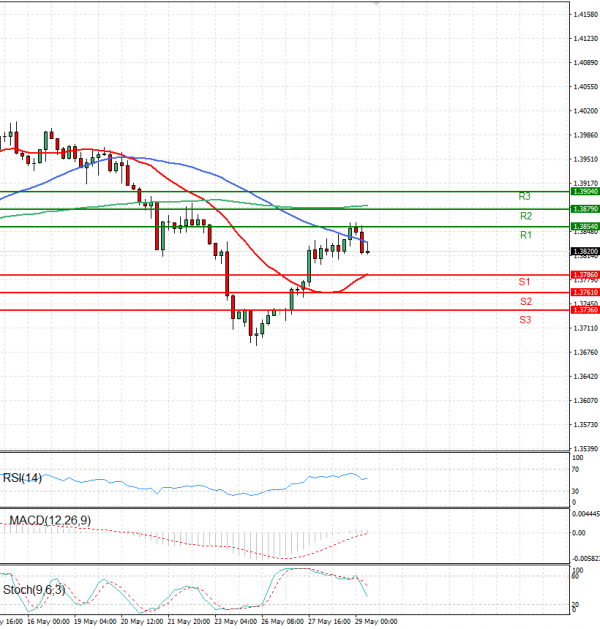Select the green 1.38790 price tag

[585, 209]
